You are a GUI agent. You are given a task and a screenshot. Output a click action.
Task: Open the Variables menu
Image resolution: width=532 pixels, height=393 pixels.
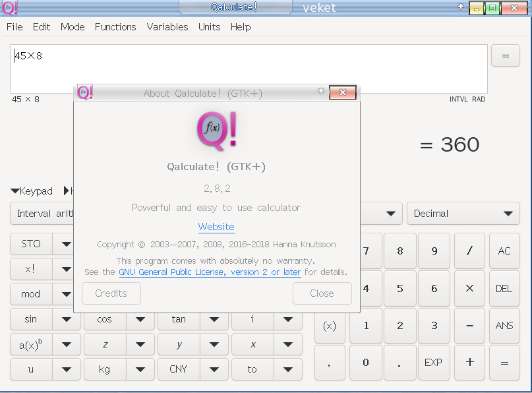[167, 27]
